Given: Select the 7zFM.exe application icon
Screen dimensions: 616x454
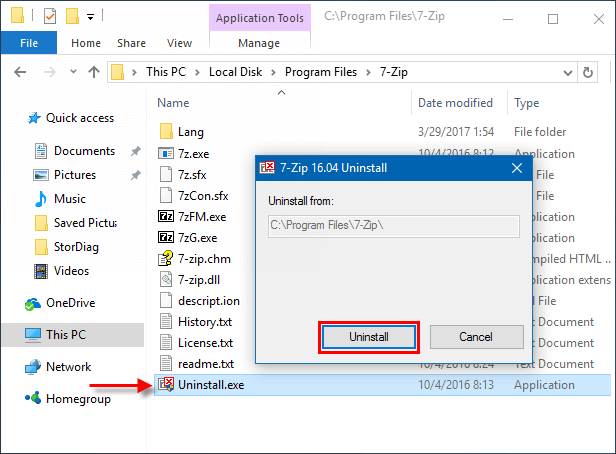Looking at the screenshot, I should [166, 216].
